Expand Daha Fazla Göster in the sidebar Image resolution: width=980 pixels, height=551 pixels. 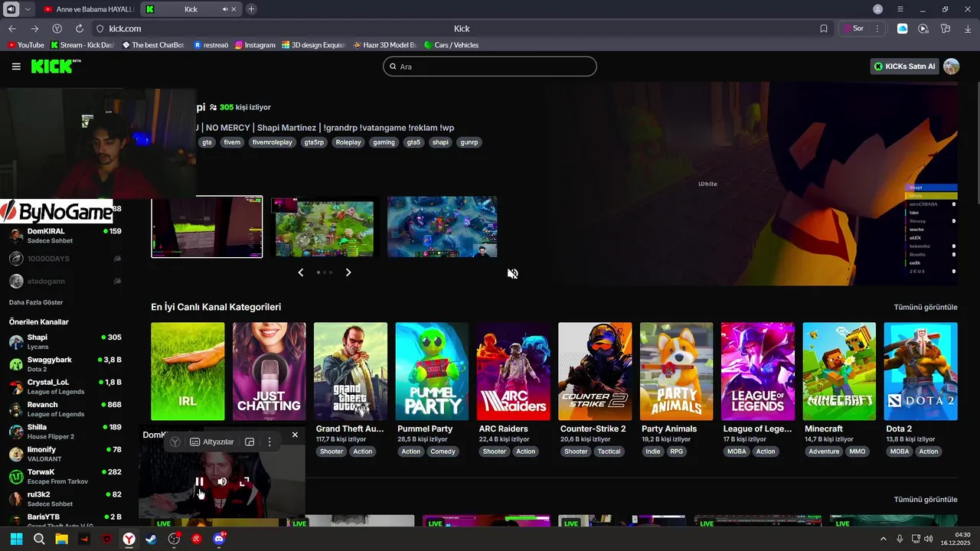pos(36,302)
